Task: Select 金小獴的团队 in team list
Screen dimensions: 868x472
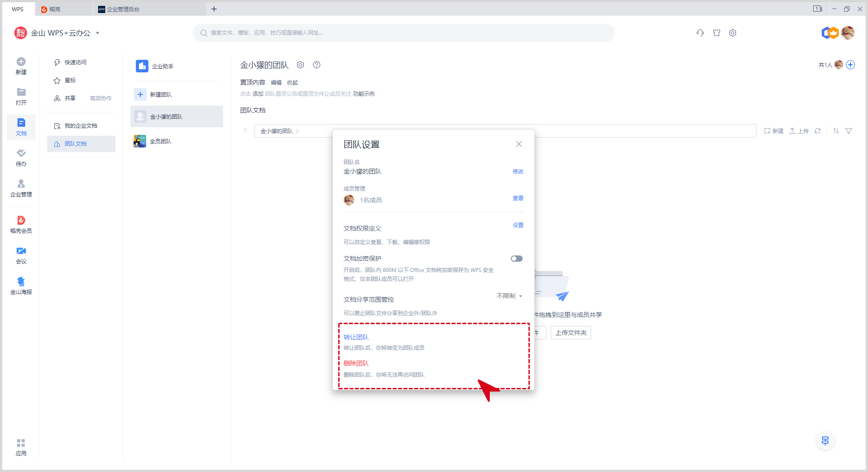Action: [177, 116]
